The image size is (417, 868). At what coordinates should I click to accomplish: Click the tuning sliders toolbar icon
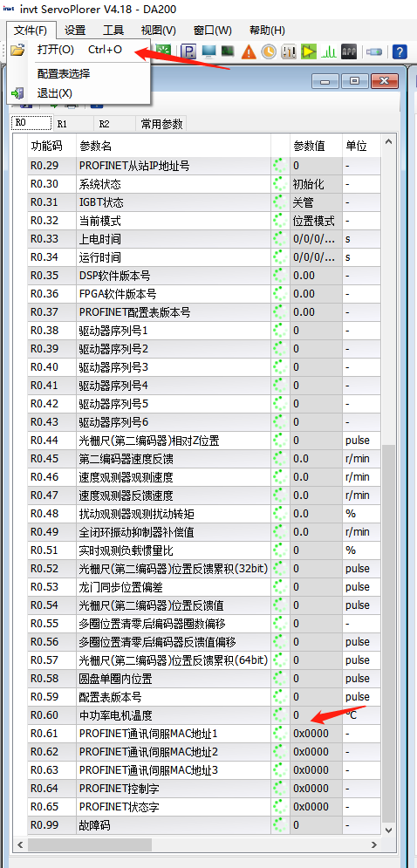pyautogui.click(x=289, y=52)
